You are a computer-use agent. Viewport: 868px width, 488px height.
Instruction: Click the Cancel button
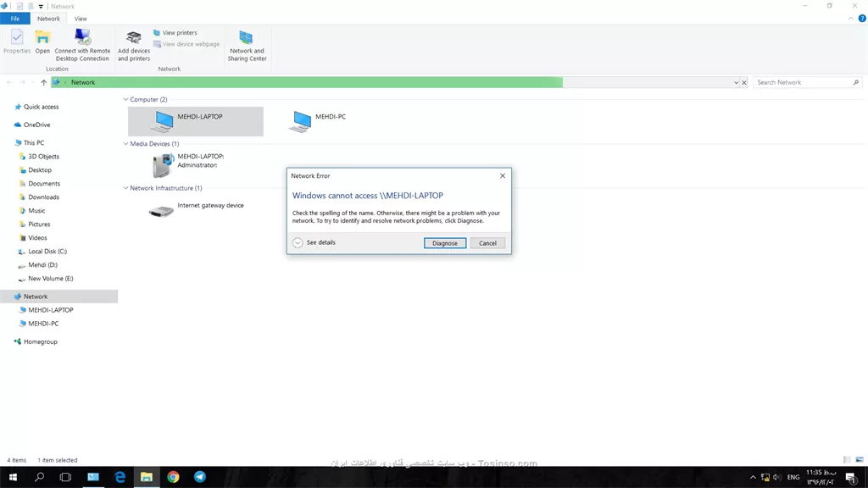click(x=487, y=243)
